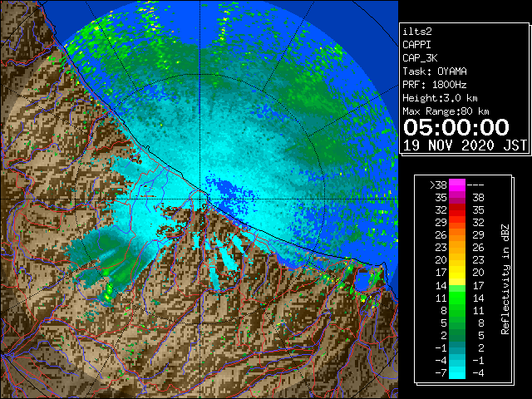This screenshot has width=532, height=399.
Task: Click the '---' legend marker
Action: tap(475, 185)
